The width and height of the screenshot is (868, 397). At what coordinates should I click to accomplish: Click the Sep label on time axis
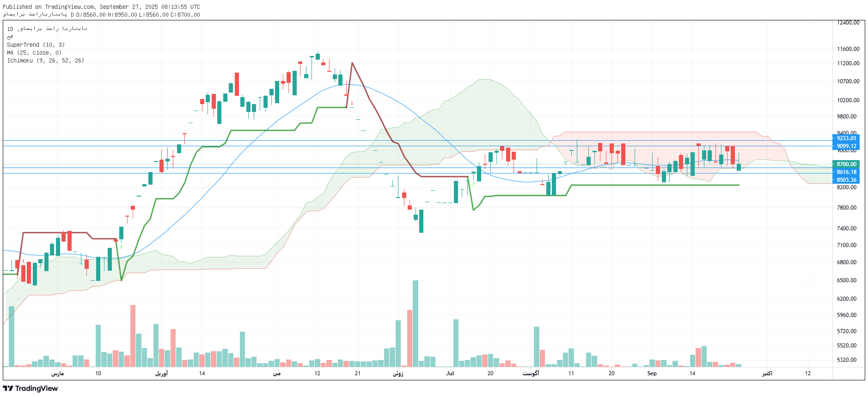click(652, 373)
